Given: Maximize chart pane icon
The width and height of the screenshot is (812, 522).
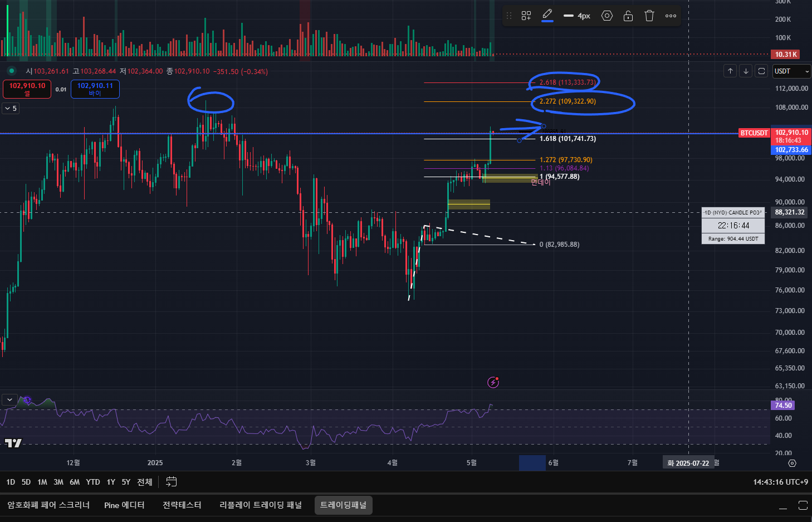Looking at the screenshot, I should [761, 71].
